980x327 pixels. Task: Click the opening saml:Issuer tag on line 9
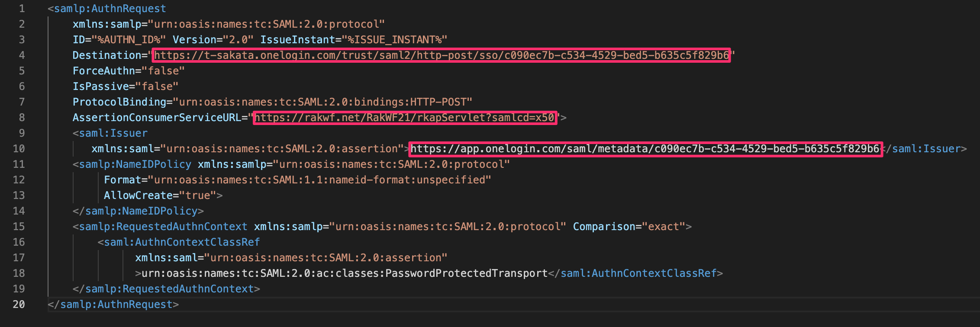click(x=110, y=133)
